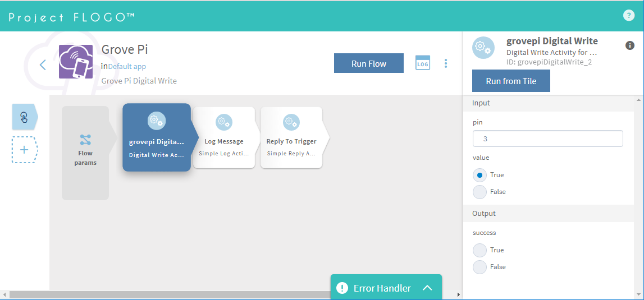The width and height of the screenshot is (644, 300).
Task: Select the trigger hand icon tile
Action: [x=24, y=117]
